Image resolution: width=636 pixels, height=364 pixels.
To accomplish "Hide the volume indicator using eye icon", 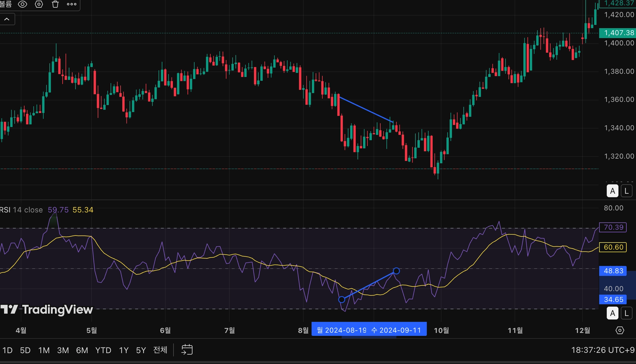I will coord(23,4).
